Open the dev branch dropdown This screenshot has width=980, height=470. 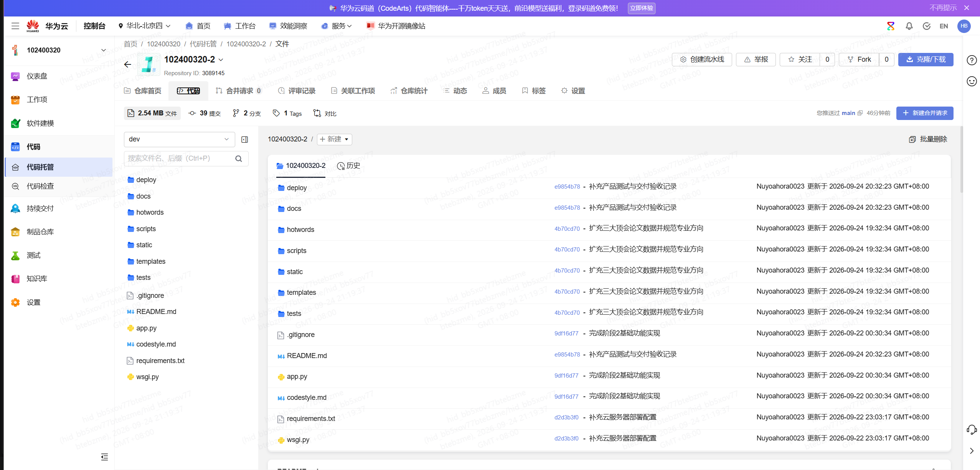(x=179, y=139)
